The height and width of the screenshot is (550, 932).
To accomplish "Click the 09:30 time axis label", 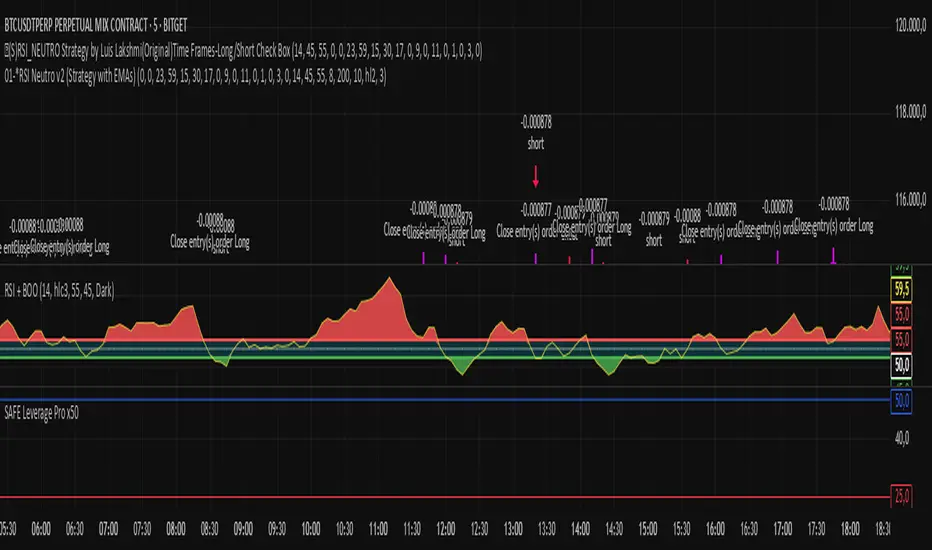I will coord(277,528).
